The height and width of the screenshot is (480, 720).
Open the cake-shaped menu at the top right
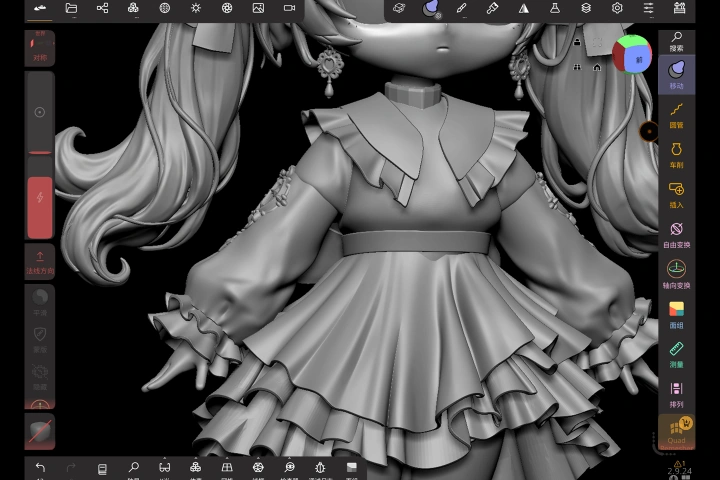[x=680, y=8]
